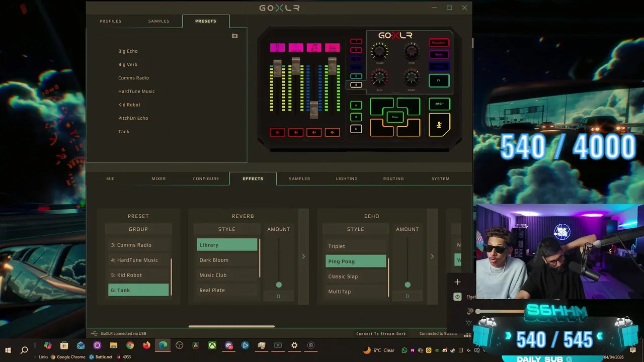Screen dimensions: 644x362
Task: Toggle the green FX button on the device
Action: pyautogui.click(x=439, y=80)
